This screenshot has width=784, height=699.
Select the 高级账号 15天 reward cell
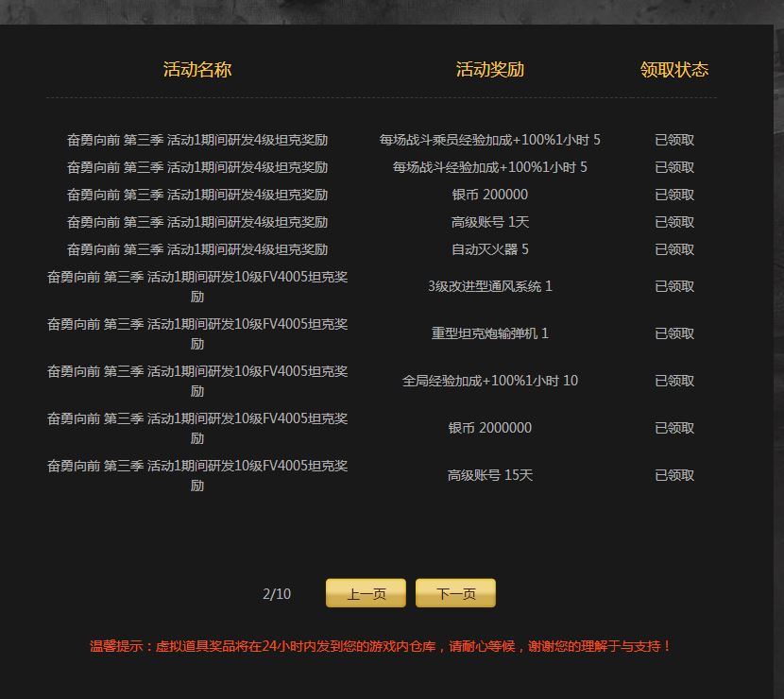tap(489, 475)
